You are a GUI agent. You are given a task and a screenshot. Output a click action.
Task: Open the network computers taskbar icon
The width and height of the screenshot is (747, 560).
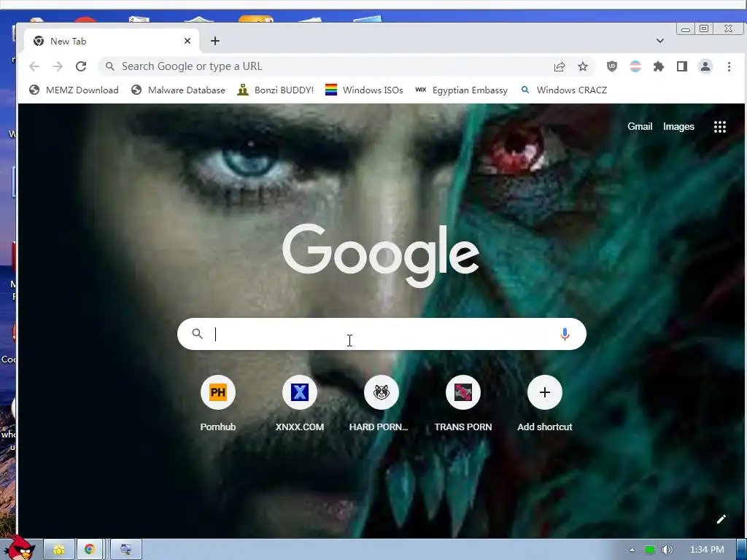click(x=125, y=550)
